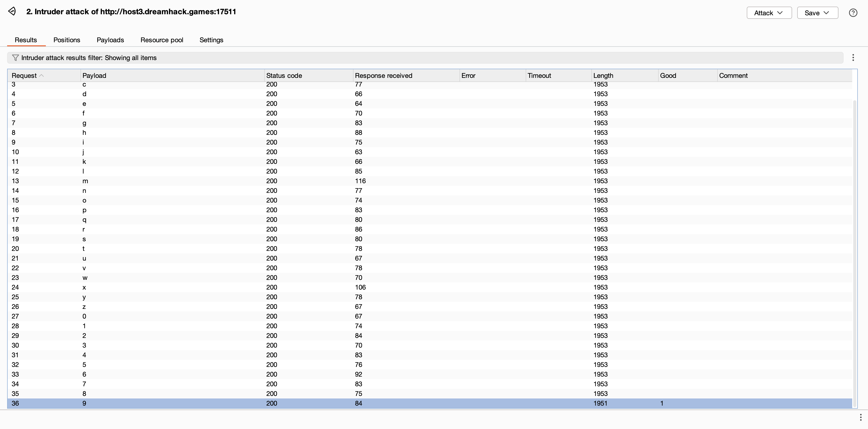Select request row 17 with payload q
This screenshot has height=429, width=868.
[430, 220]
